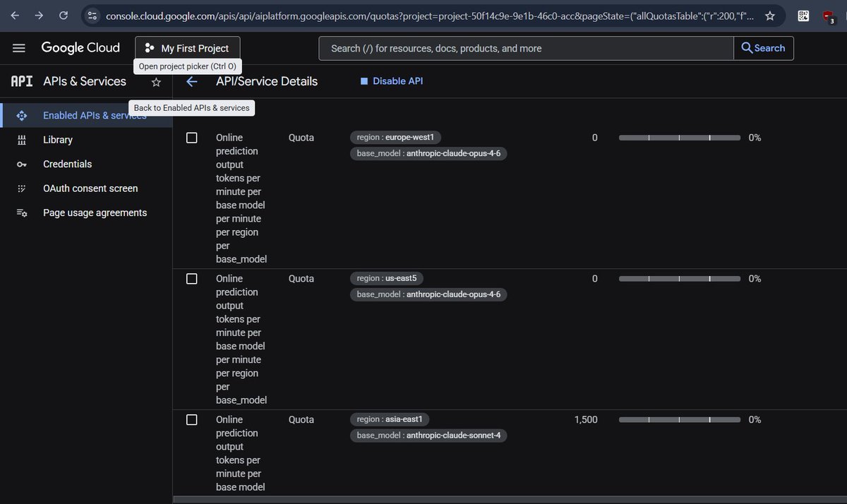Go back with the API/Service Details arrow
The width and height of the screenshot is (847, 504).
191,81
